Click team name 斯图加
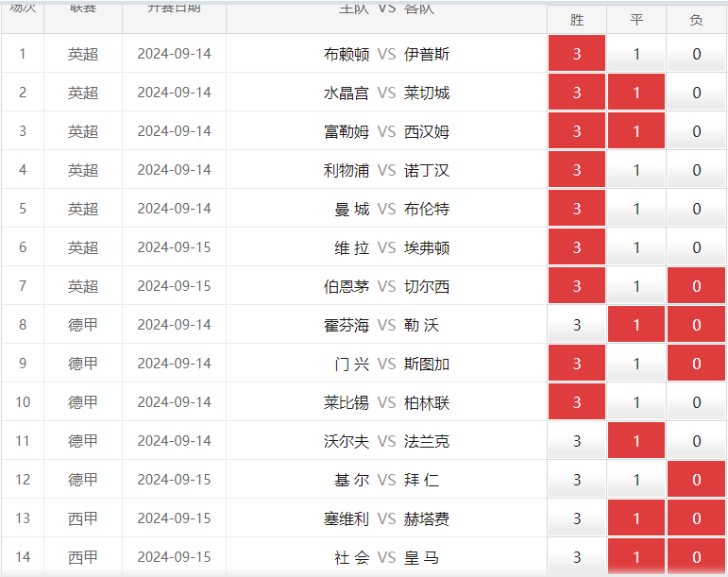 tap(427, 364)
